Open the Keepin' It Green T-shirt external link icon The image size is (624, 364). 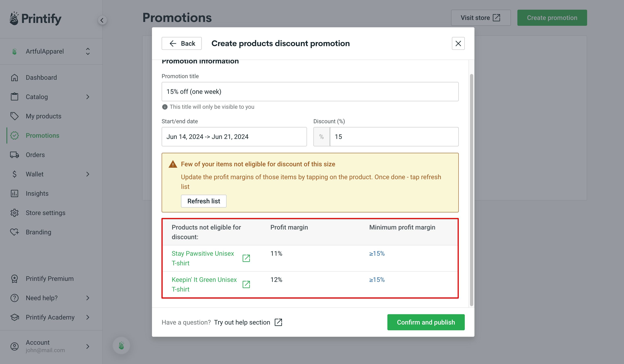pyautogui.click(x=246, y=284)
